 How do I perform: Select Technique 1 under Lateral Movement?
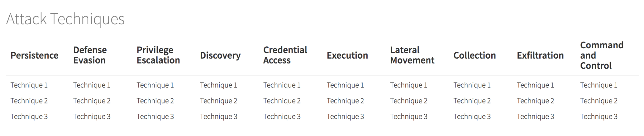point(409,85)
